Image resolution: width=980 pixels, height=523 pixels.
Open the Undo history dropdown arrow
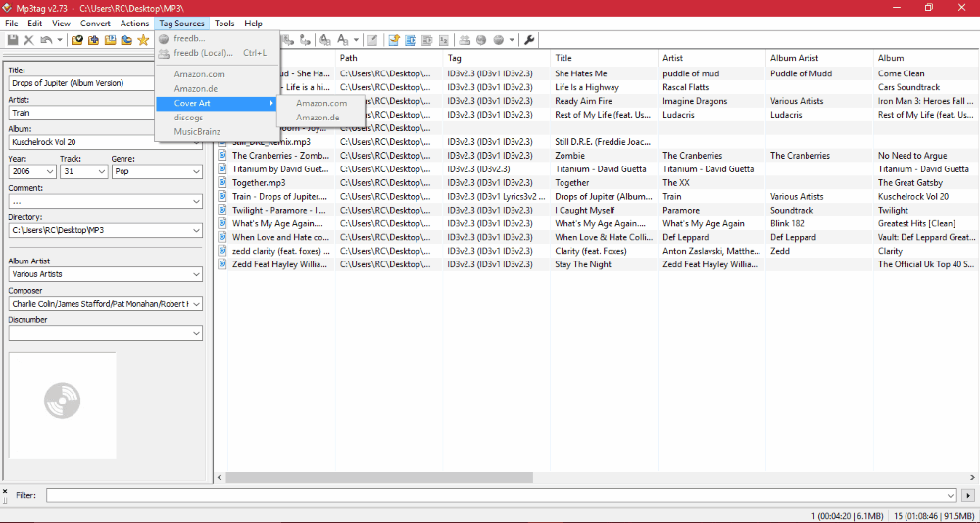pos(60,40)
